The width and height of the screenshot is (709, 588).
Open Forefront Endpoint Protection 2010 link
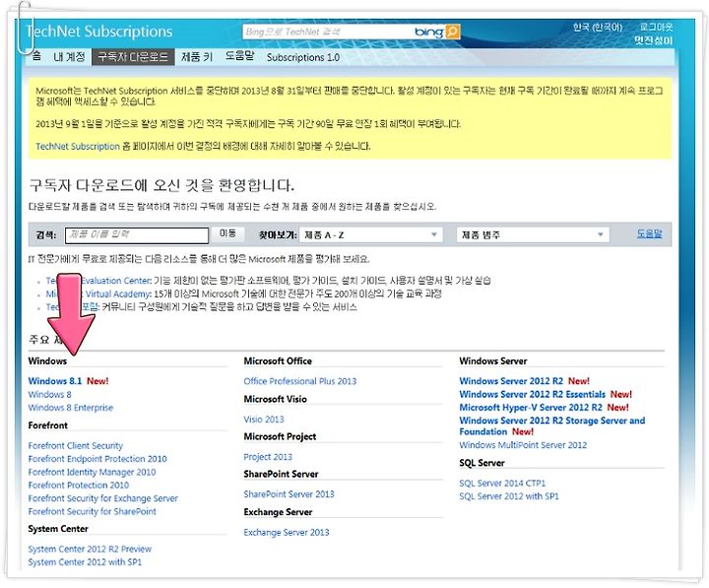pos(97,459)
